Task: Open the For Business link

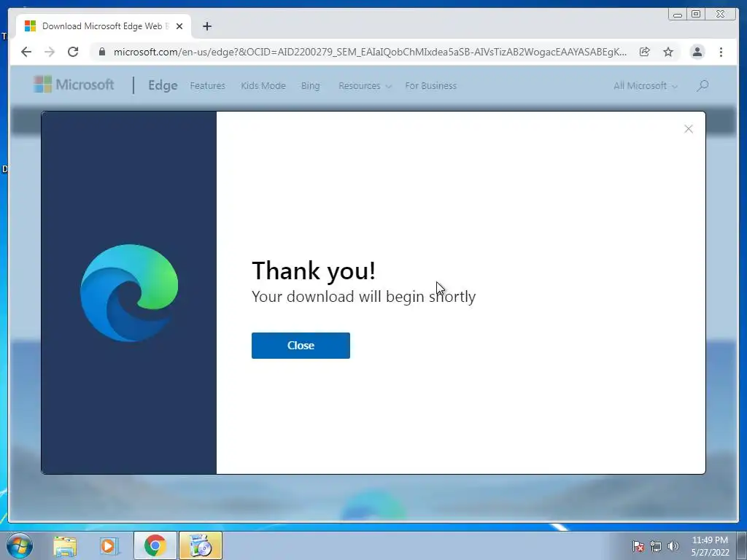Action: 430,86
